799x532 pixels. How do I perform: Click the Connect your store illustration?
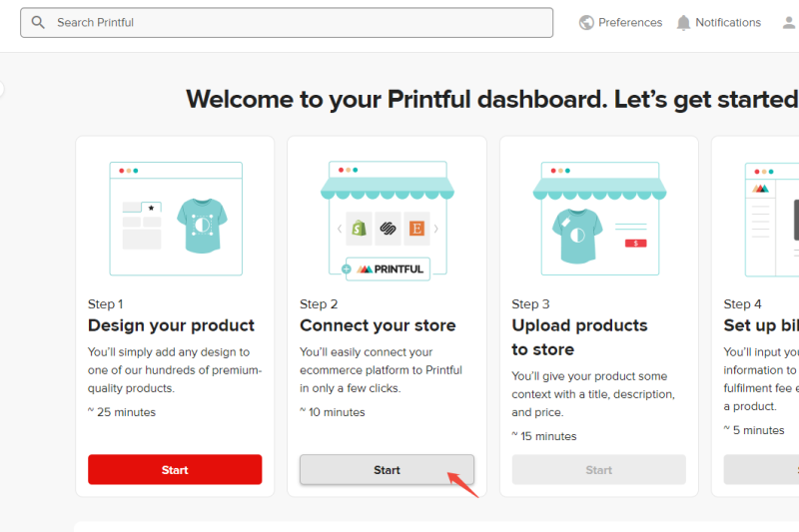(x=388, y=221)
